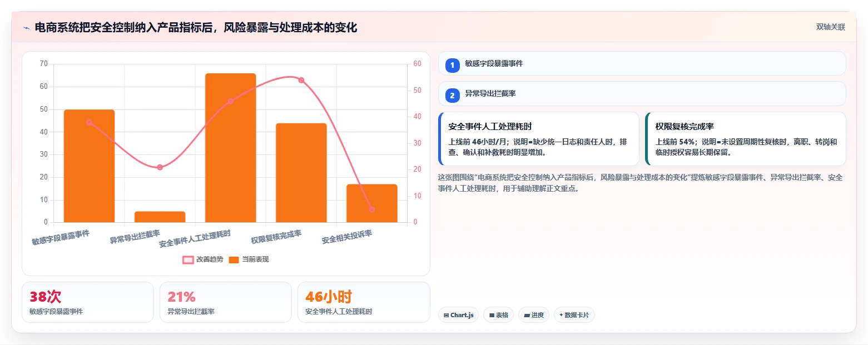The image size is (868, 345).
Task: Select the 表格 tag
Action: (499, 315)
